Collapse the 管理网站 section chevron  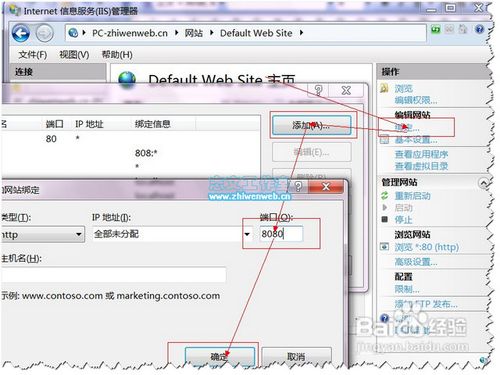[x=483, y=182]
